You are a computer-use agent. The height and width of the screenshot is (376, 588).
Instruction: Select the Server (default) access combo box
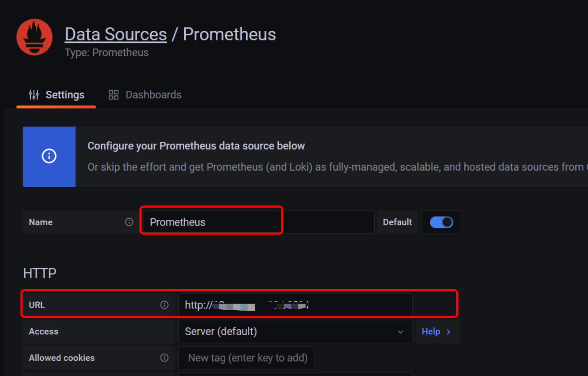(289, 332)
